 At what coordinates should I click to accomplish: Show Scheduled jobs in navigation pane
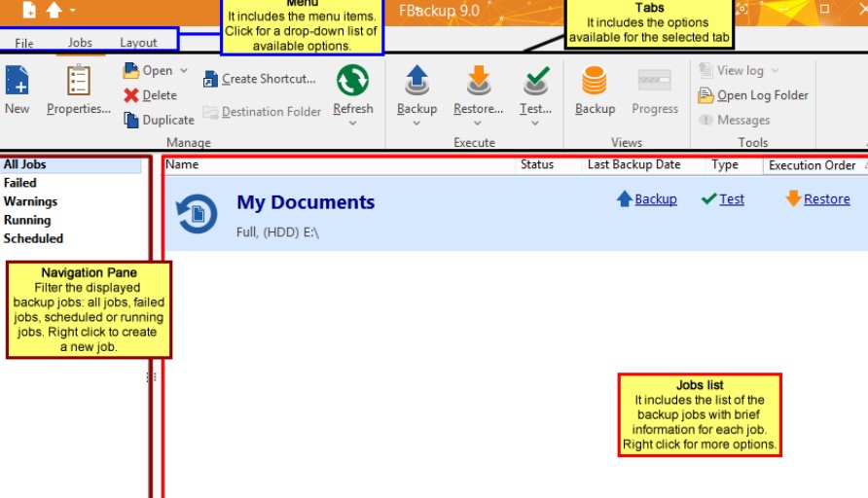coord(33,238)
